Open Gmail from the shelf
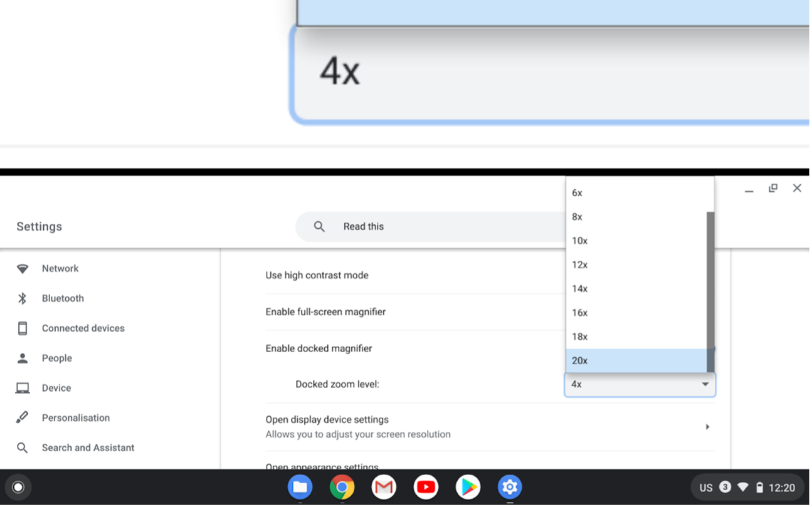Image resolution: width=812 pixels, height=507 pixels. pyautogui.click(x=384, y=487)
